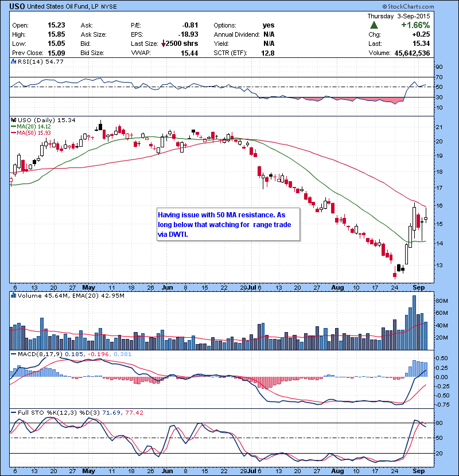This screenshot has width=459, height=476.
Task: Click the Last price 15.34 in header
Action: (421, 44)
